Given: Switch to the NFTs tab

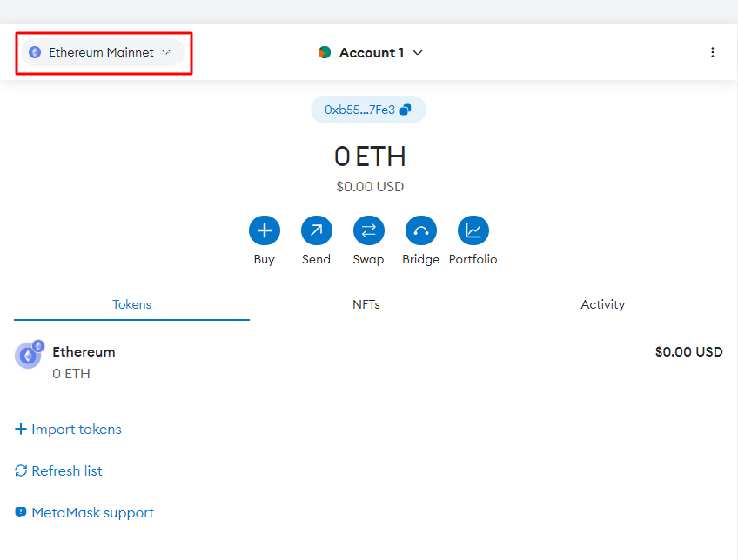Looking at the screenshot, I should tap(366, 304).
